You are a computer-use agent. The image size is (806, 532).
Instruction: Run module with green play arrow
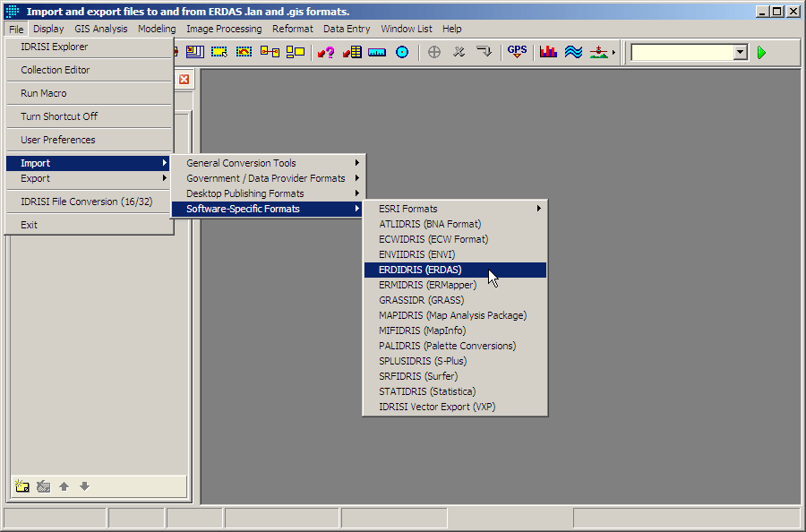point(762,53)
